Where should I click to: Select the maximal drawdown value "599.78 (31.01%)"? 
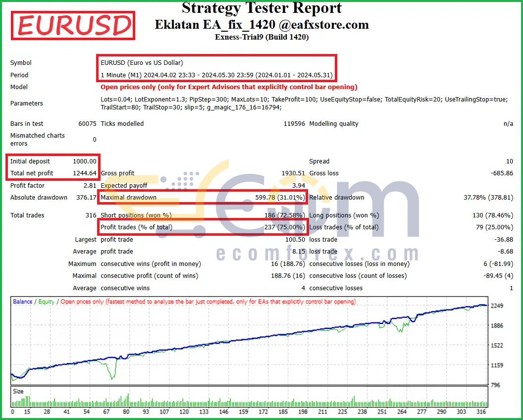coord(280,198)
